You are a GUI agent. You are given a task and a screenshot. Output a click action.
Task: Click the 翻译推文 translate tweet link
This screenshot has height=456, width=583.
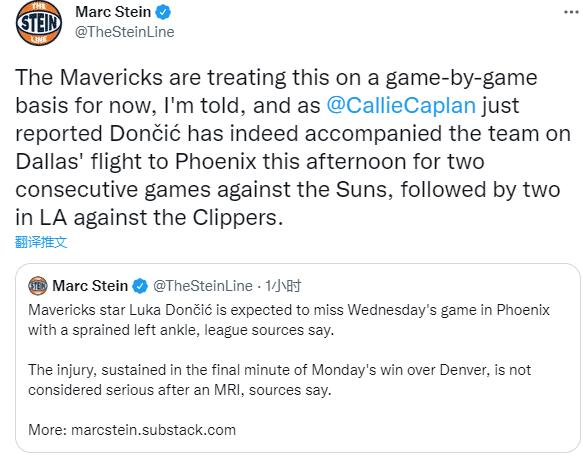[41, 242]
